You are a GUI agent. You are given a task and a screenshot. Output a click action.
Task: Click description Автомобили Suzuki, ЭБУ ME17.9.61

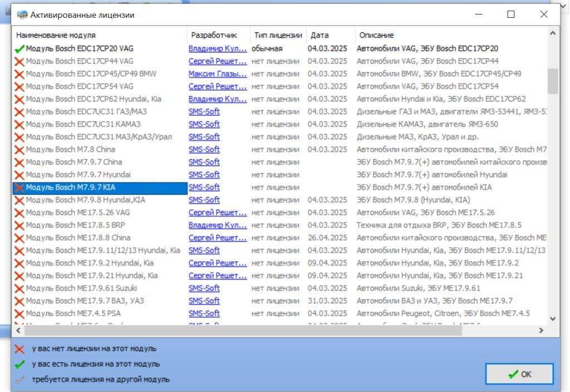(419, 288)
